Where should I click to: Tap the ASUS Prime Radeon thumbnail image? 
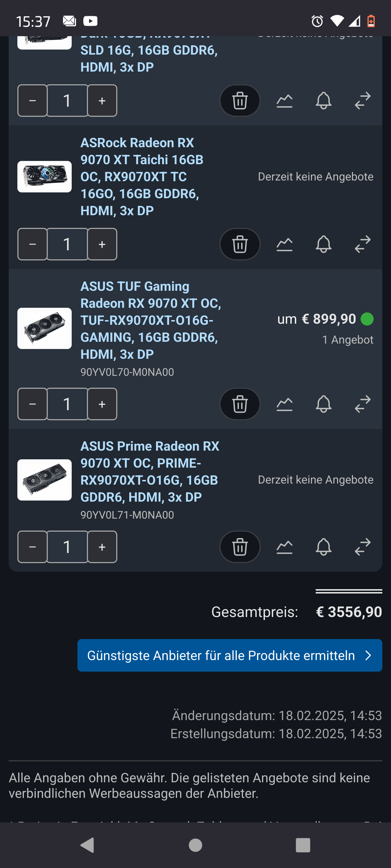(45, 480)
